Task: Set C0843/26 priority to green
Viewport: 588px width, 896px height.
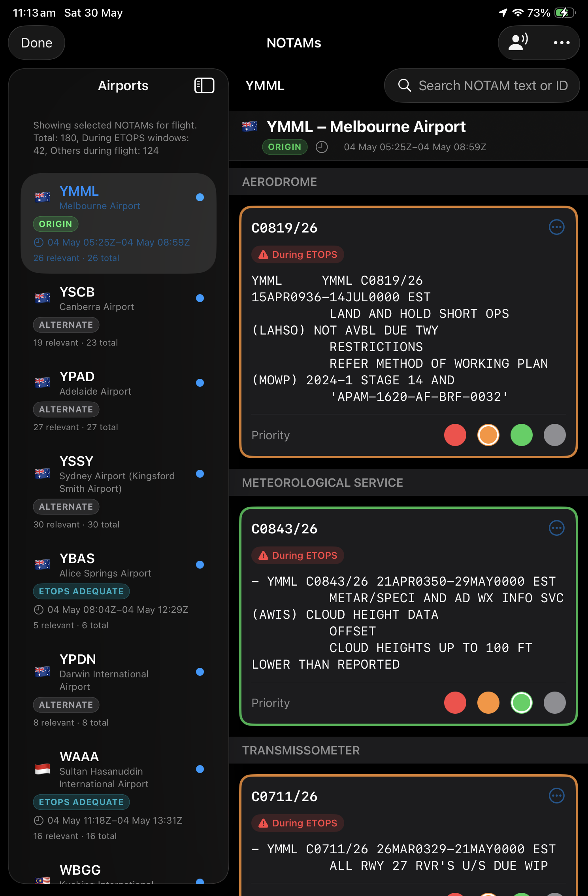Action: click(x=522, y=703)
